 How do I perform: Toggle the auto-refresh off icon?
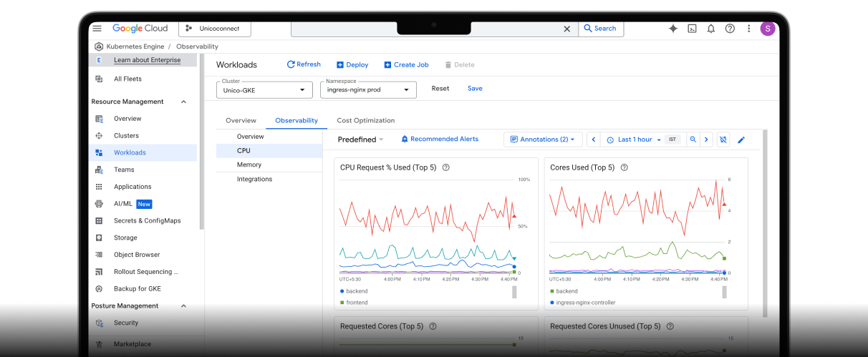(x=723, y=140)
